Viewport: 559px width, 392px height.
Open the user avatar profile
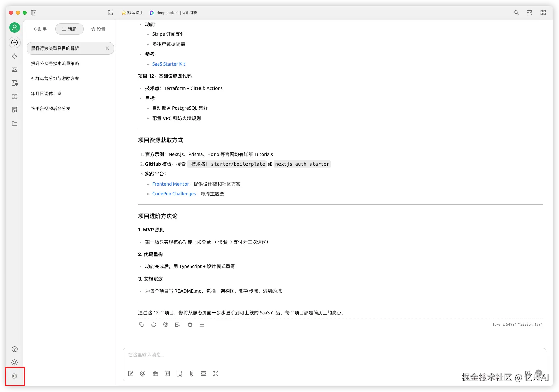coord(14,28)
